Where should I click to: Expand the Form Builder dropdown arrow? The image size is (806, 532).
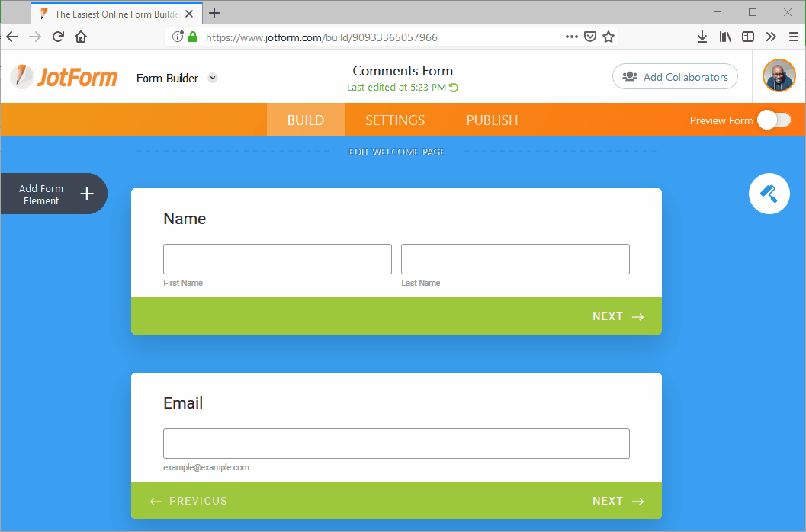(x=213, y=78)
